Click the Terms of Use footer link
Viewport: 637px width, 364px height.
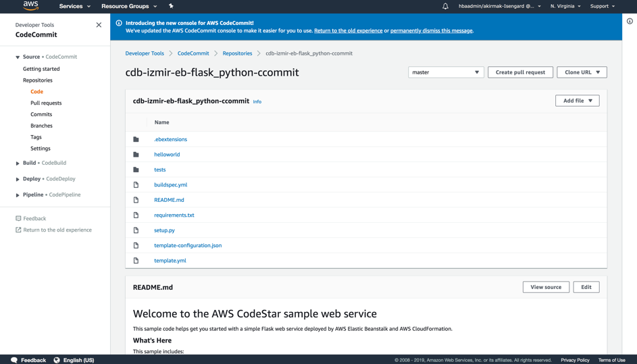pos(611,361)
